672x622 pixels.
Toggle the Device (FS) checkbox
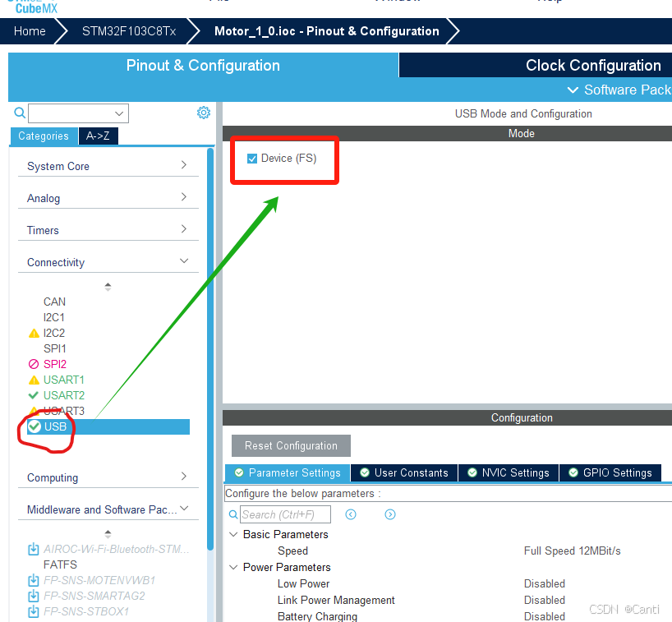252,159
